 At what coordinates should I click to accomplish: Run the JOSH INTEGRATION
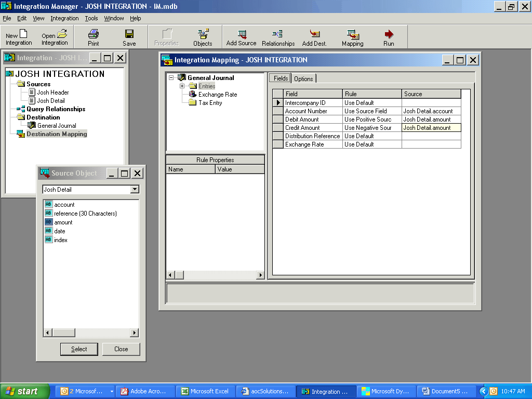(388, 36)
